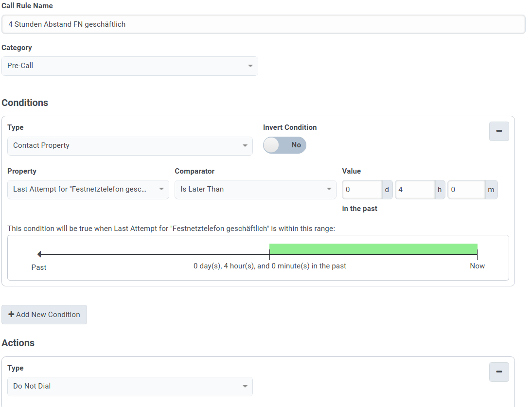Expand the action Type Do Not Dial dropdown
Screen dimensions: 532x407
click(x=130, y=386)
